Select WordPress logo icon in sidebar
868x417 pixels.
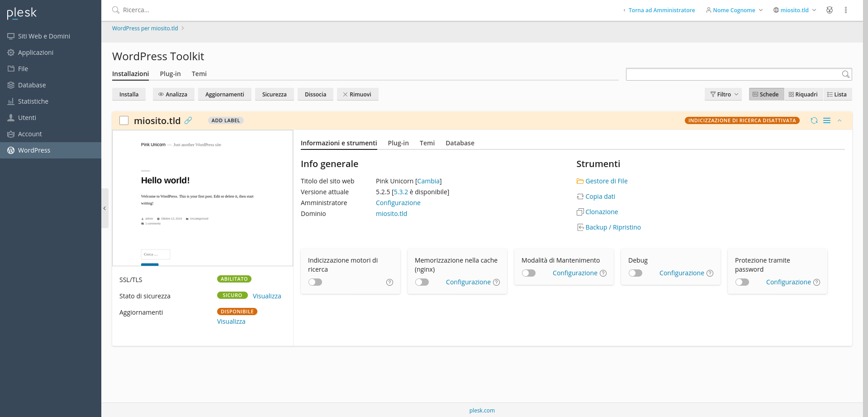tap(11, 150)
